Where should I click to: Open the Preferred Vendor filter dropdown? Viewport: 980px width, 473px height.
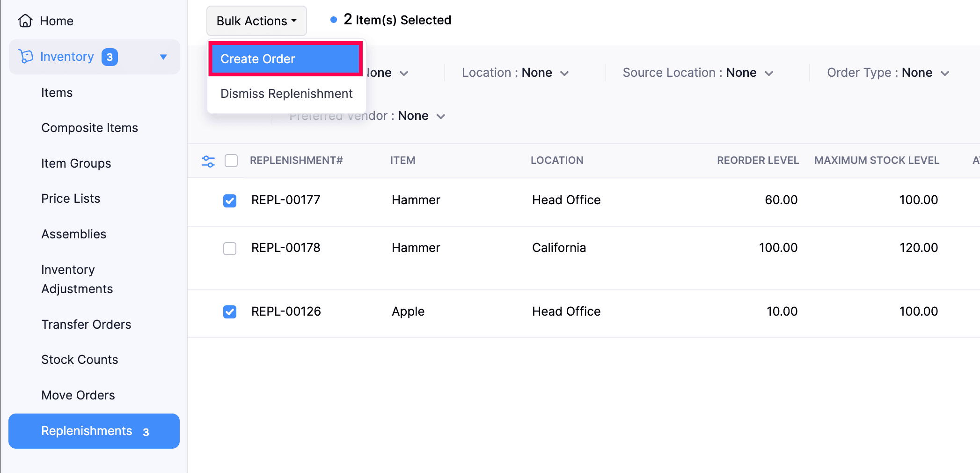pyautogui.click(x=367, y=116)
